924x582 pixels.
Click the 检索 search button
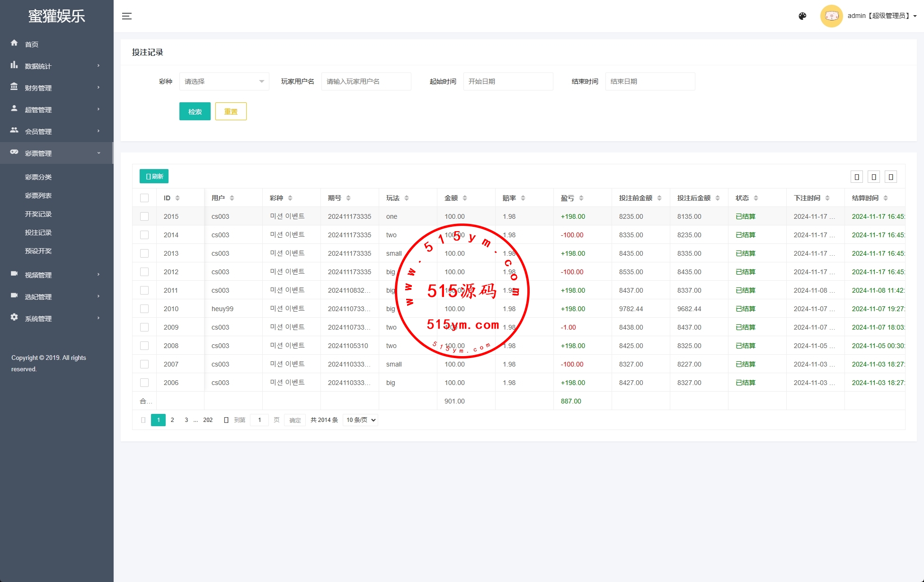coord(195,111)
